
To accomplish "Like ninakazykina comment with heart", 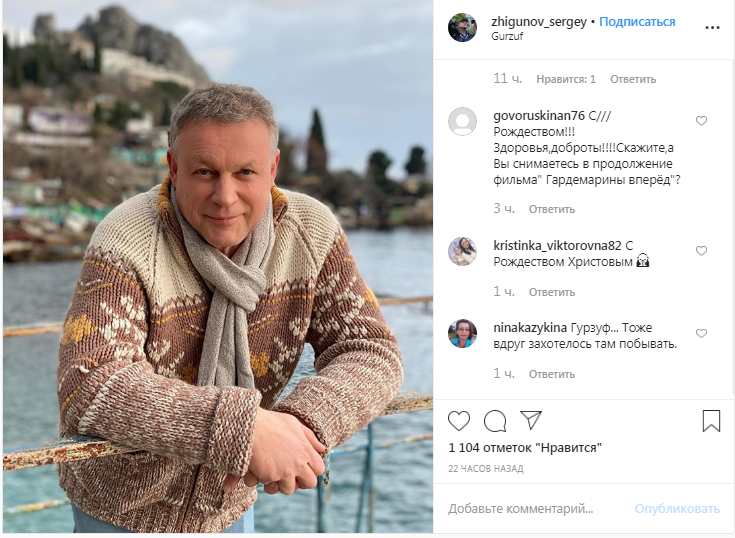I will [701, 333].
